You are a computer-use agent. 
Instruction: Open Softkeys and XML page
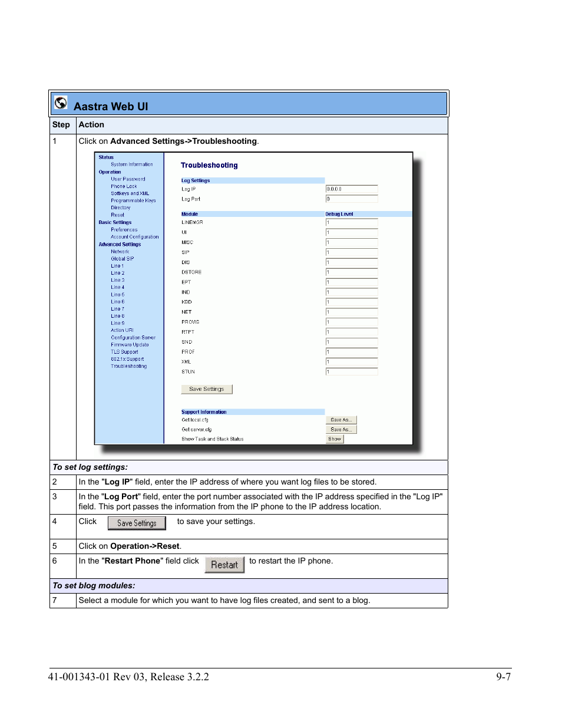click(130, 193)
